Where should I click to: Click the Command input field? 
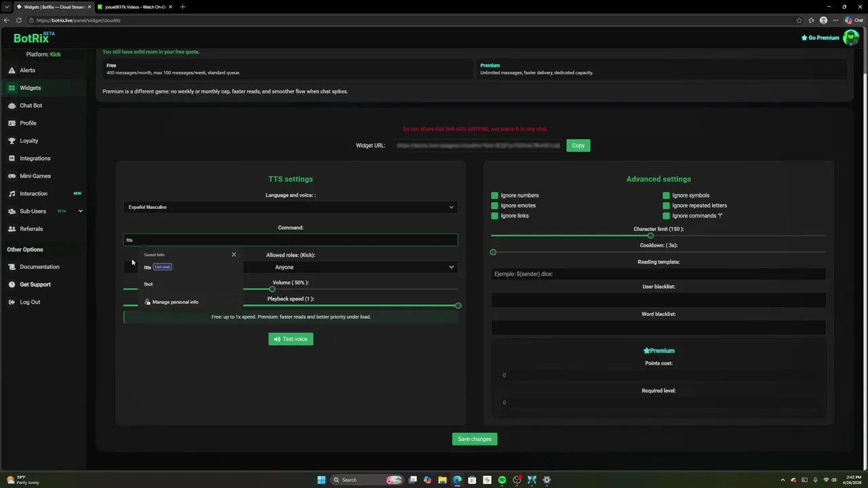coord(290,240)
